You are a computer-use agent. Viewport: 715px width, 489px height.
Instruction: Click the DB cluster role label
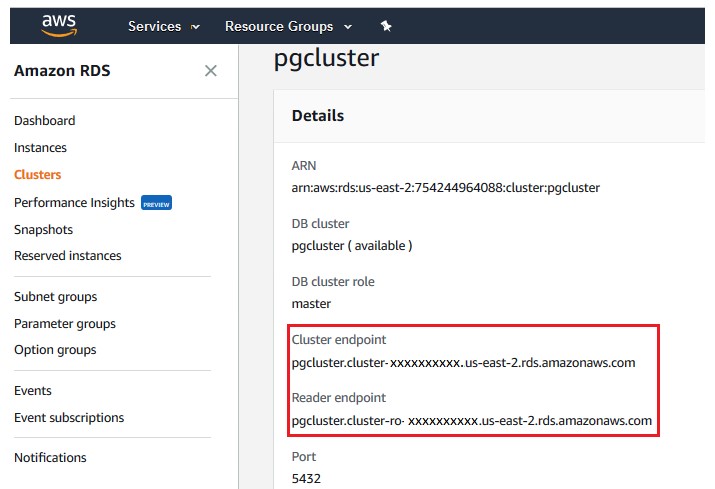coord(333,282)
